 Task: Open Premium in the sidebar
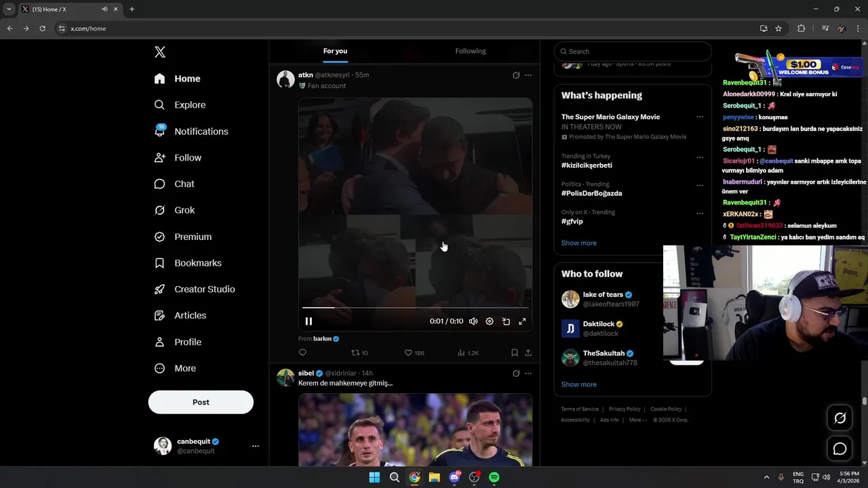(x=183, y=237)
